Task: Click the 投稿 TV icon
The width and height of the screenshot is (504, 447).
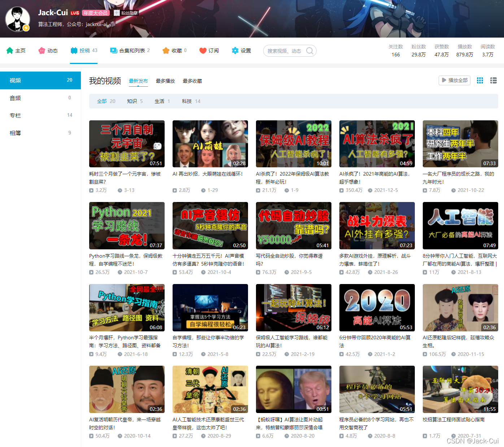Action: coord(74,51)
